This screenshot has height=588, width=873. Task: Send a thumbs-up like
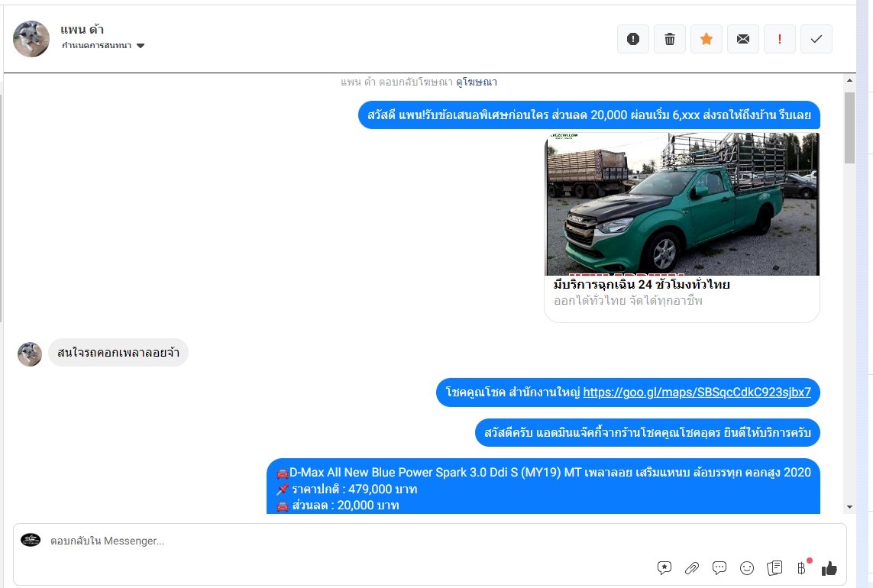tap(829, 567)
